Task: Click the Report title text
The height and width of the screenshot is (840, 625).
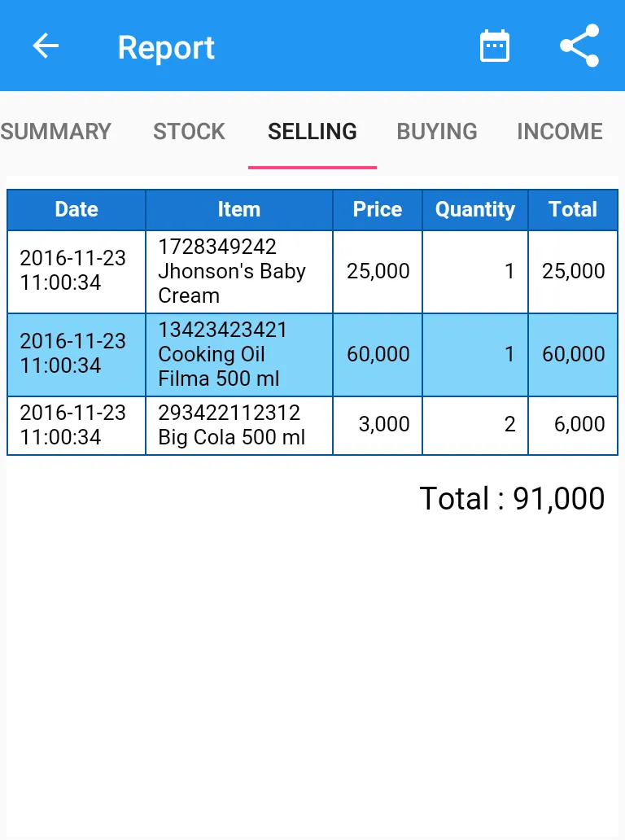Action: point(166,48)
